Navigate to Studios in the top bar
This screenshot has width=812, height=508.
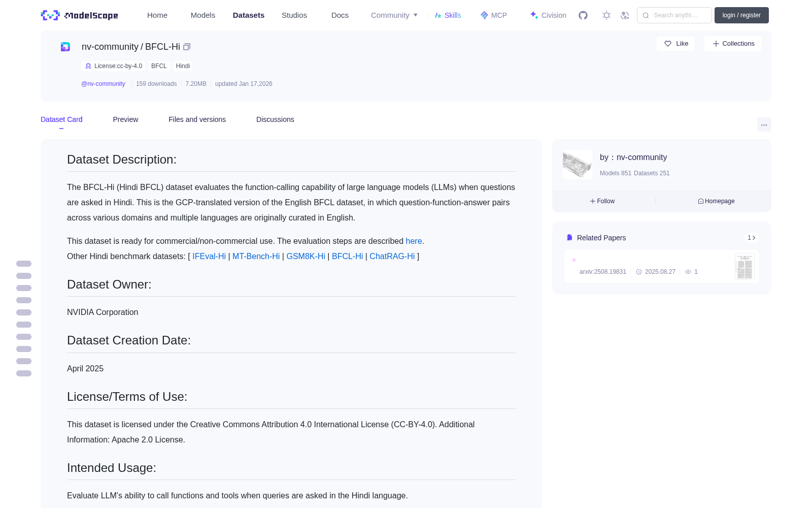294,15
